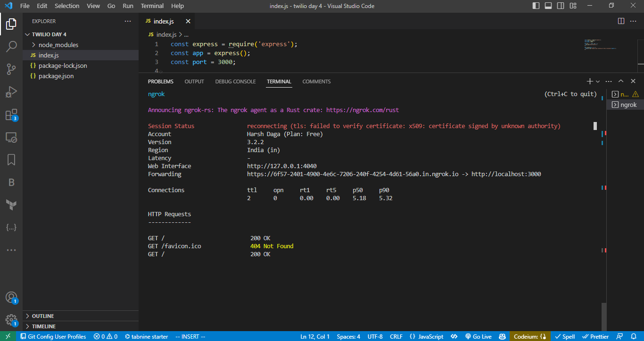Toggle Codeium status bar item
This screenshot has height=341, width=644.
tap(529, 336)
